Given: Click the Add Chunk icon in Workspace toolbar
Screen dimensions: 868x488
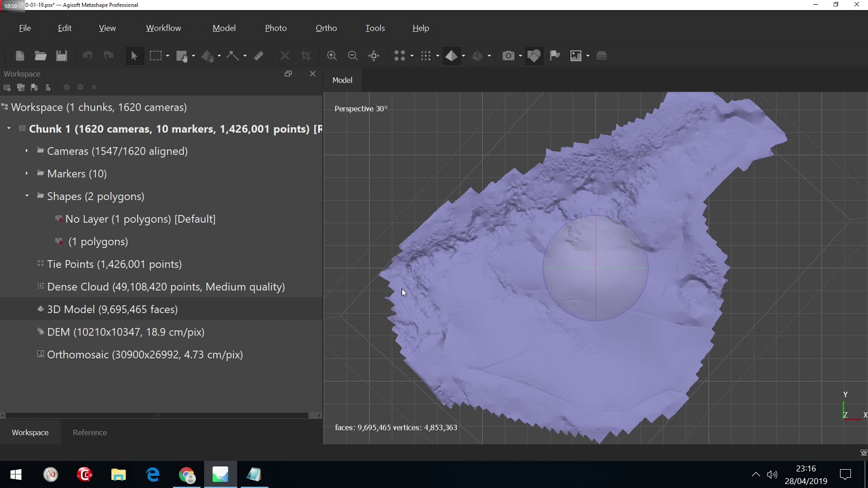Looking at the screenshot, I should pyautogui.click(x=7, y=87).
